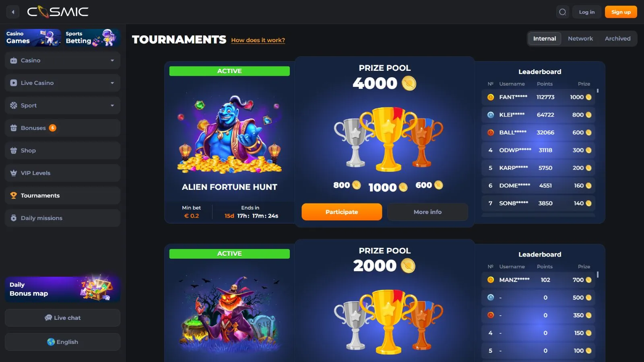644x362 pixels.
Task: Click the first leaderboard scrollbar
Action: pos(598,91)
